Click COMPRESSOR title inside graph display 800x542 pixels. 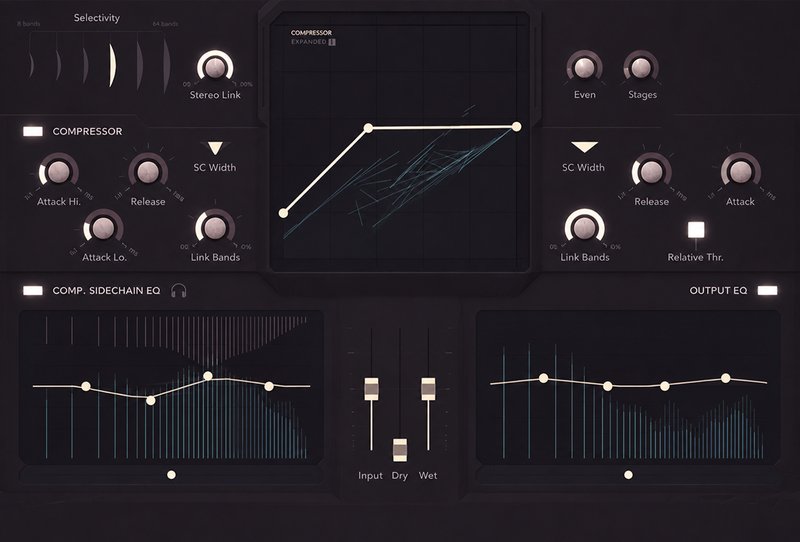click(311, 33)
